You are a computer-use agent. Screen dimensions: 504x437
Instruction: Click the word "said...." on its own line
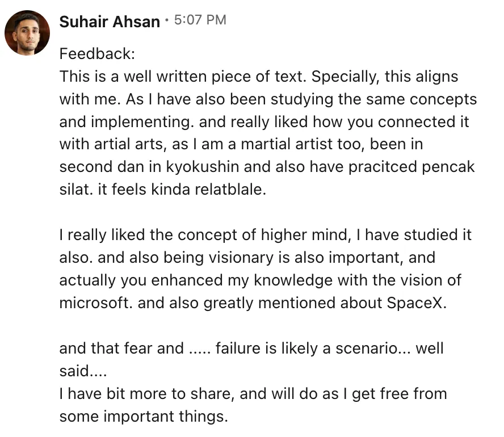pos(83,371)
